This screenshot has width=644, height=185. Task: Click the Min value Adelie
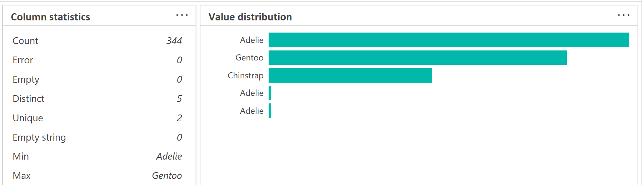169,156
